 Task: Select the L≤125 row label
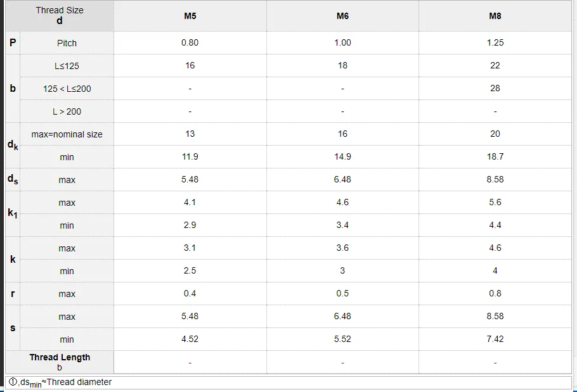point(67,66)
